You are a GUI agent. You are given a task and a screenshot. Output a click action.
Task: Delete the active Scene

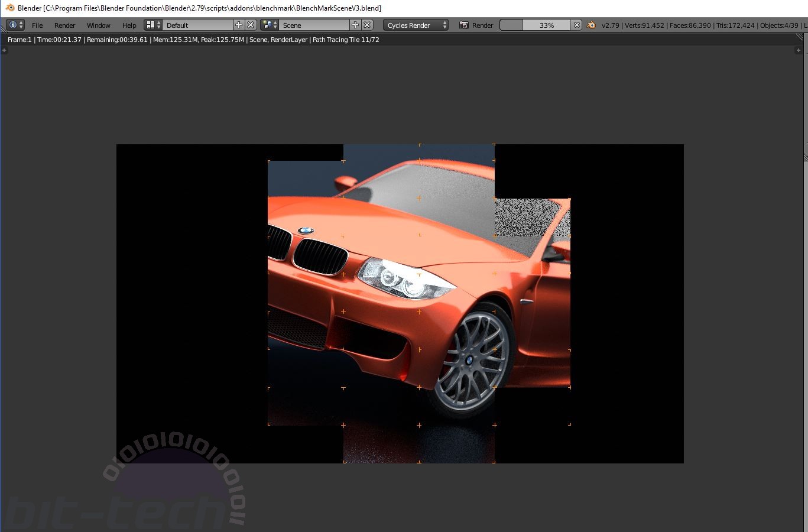pyautogui.click(x=367, y=25)
